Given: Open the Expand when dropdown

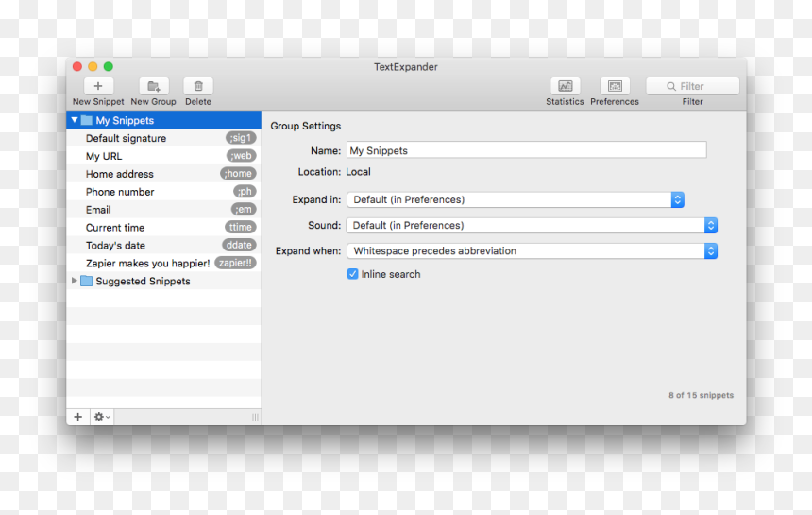Looking at the screenshot, I should point(532,250).
